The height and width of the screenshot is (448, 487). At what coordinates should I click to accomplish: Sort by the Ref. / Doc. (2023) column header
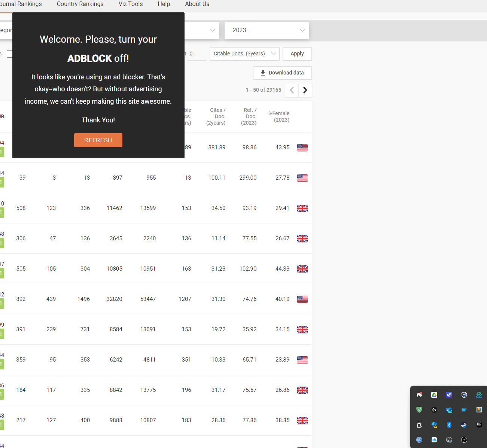coord(249,116)
